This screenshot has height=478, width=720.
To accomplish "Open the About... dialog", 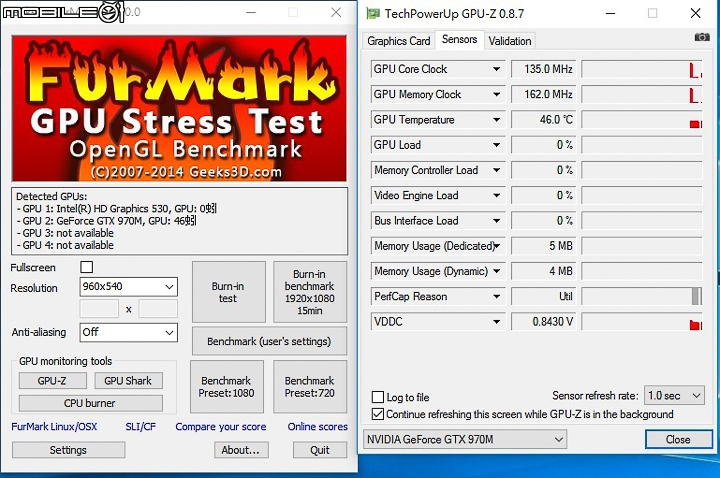I will click(241, 450).
